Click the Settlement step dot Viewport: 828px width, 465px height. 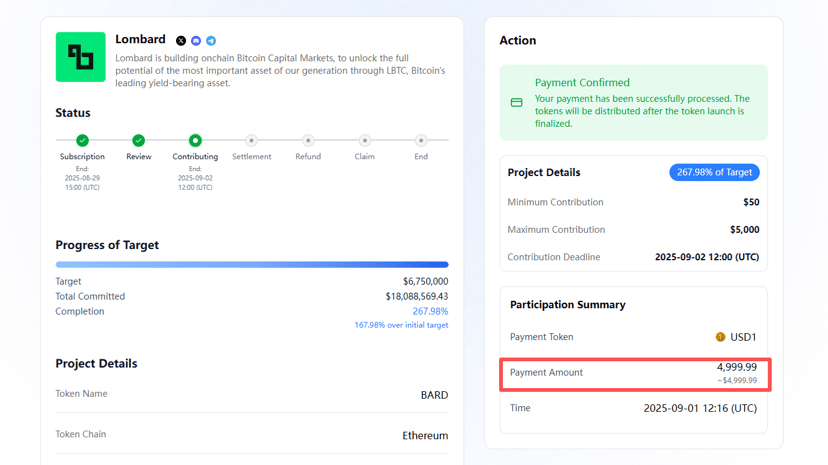pos(252,141)
